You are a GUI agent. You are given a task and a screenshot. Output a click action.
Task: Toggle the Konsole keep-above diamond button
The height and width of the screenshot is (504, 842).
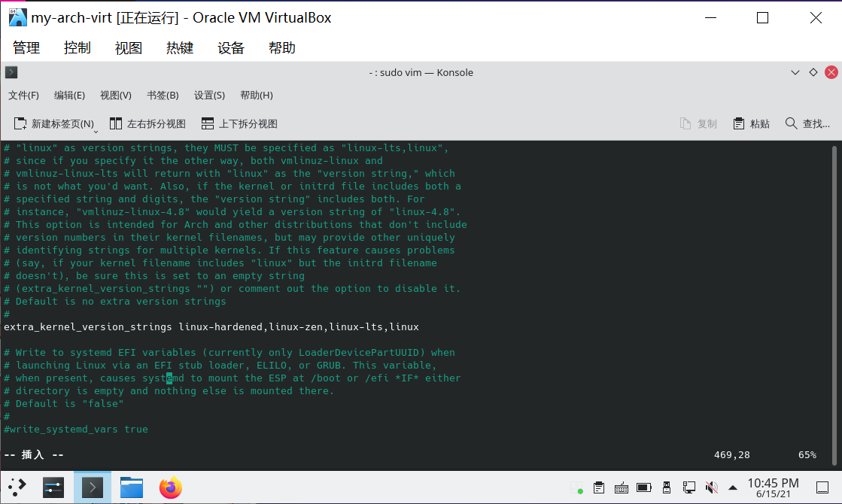[813, 72]
